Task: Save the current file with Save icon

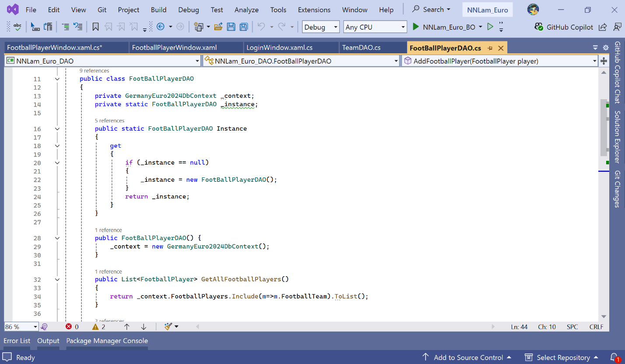Action: click(x=231, y=27)
